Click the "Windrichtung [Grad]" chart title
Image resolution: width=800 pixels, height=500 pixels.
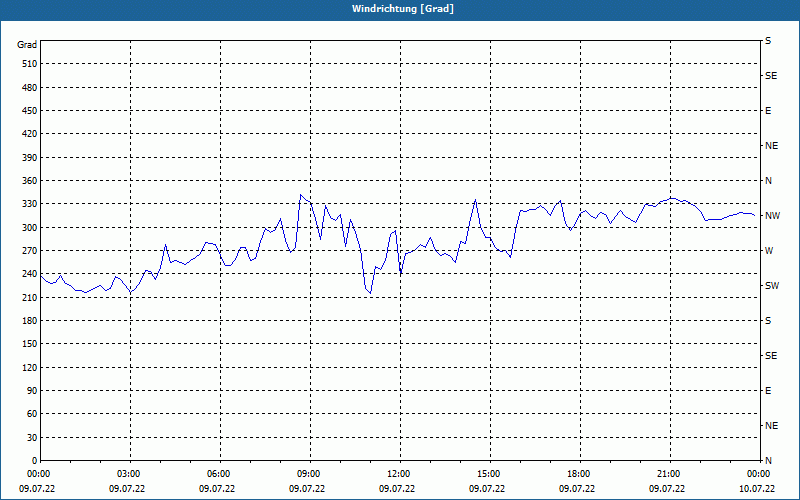[403, 9]
